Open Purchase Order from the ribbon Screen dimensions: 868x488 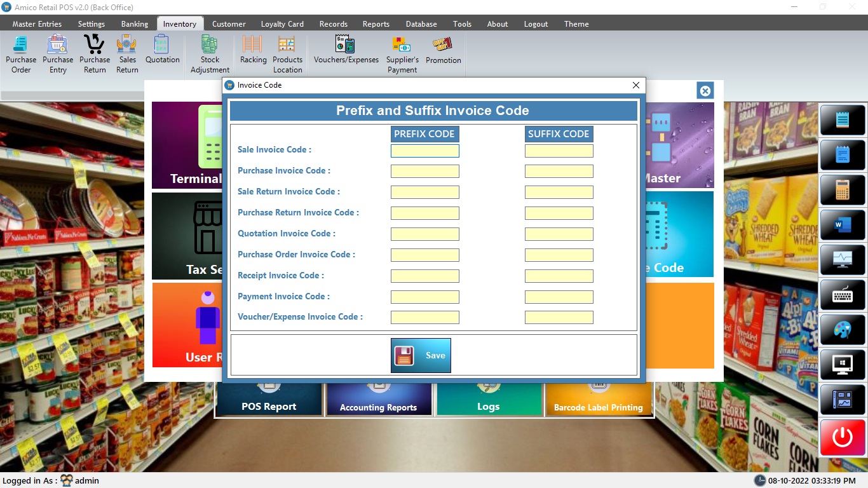(21, 54)
